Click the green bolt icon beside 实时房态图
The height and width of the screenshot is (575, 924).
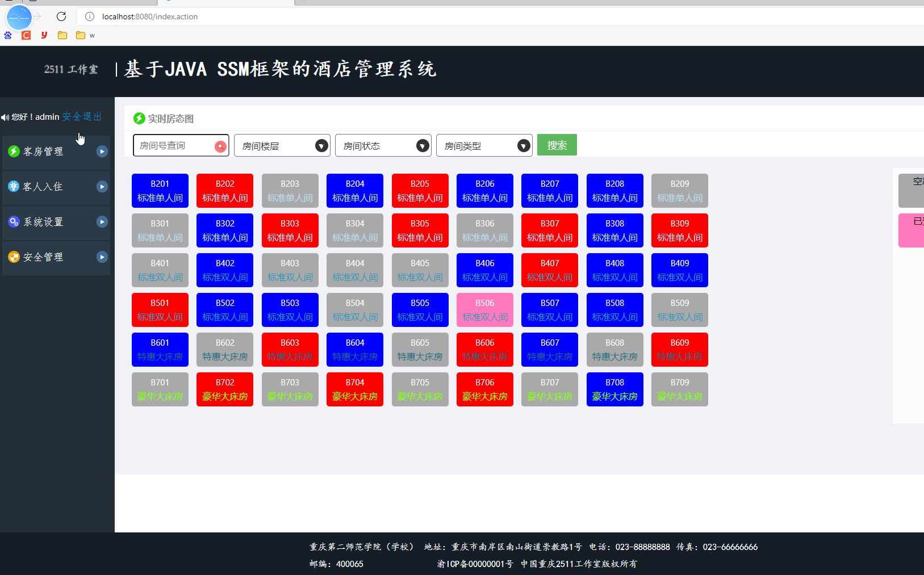pos(139,118)
